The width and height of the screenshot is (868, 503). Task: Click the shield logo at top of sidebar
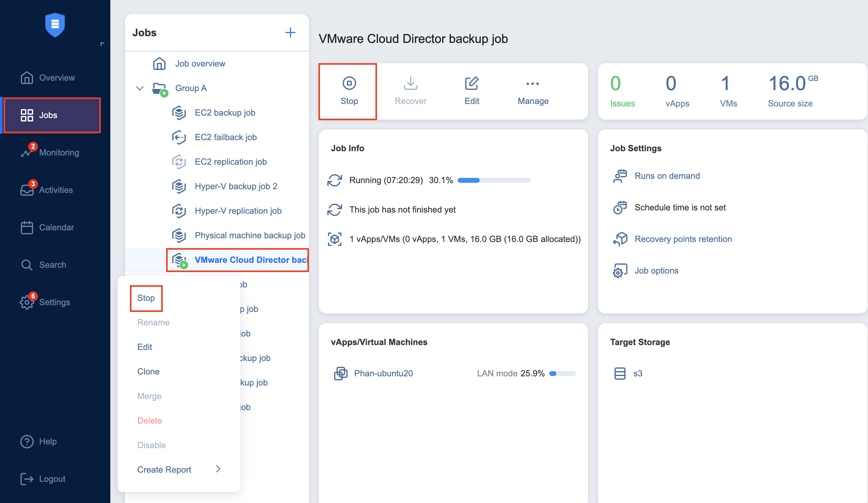pyautogui.click(x=55, y=25)
